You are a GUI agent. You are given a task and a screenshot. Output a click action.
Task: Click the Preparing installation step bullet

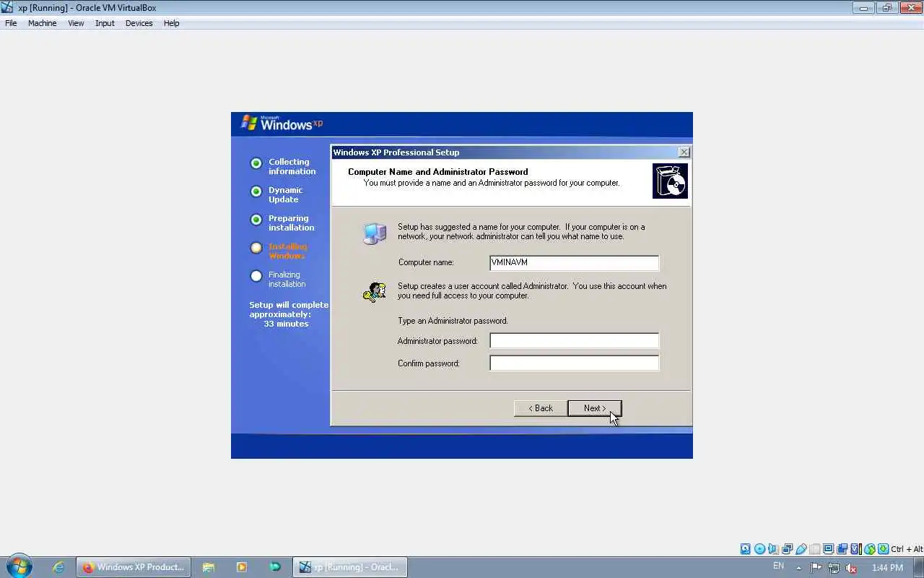[256, 220]
